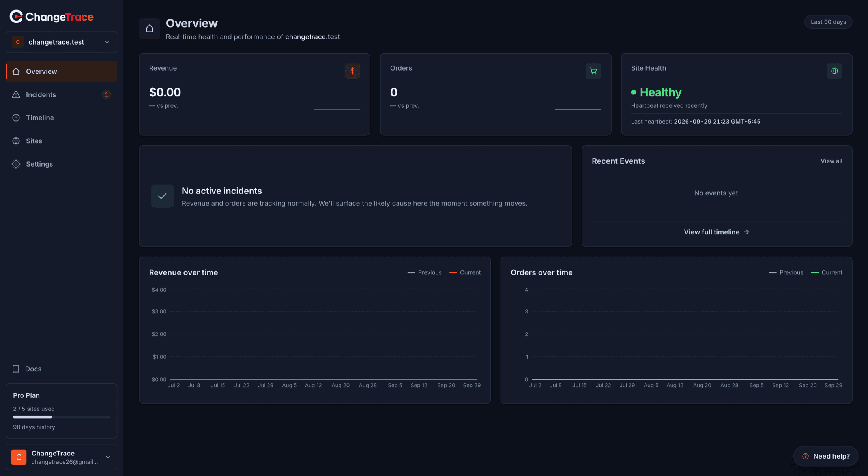Click the last heartbeat timestamp
868x476 pixels.
point(717,122)
